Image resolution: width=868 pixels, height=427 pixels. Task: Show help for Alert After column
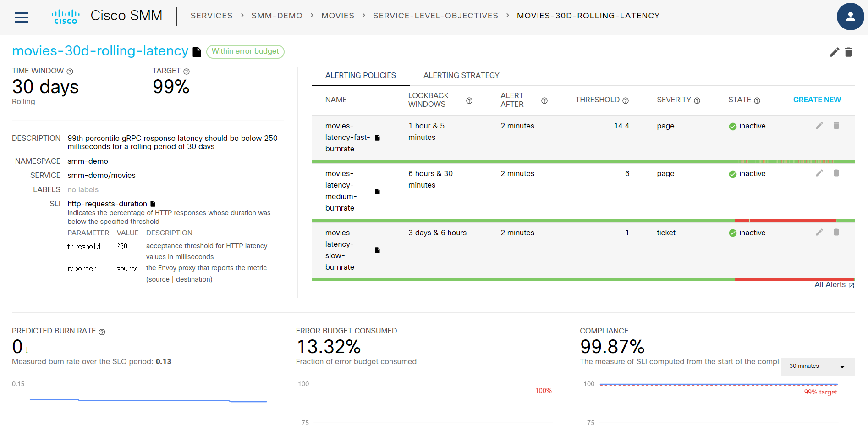click(x=544, y=100)
